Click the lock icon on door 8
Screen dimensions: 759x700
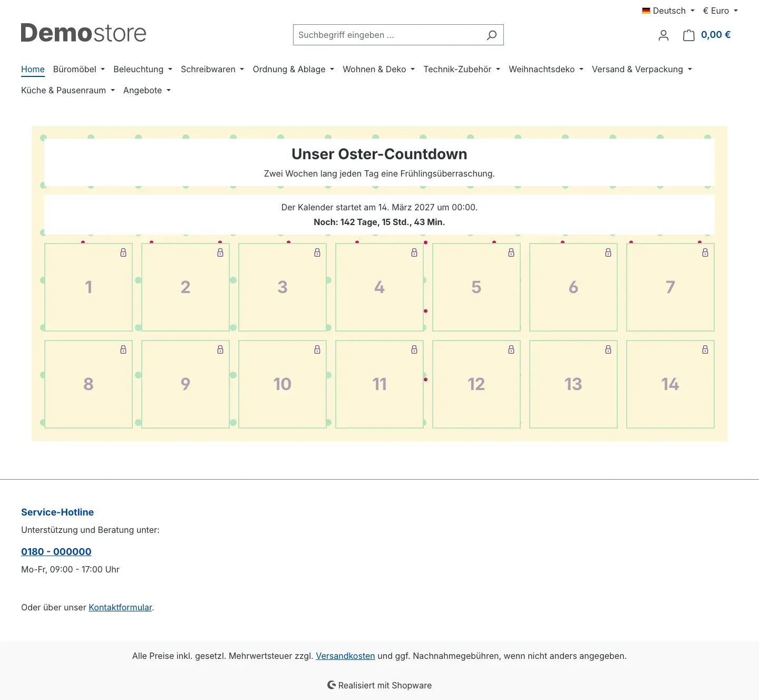click(123, 349)
